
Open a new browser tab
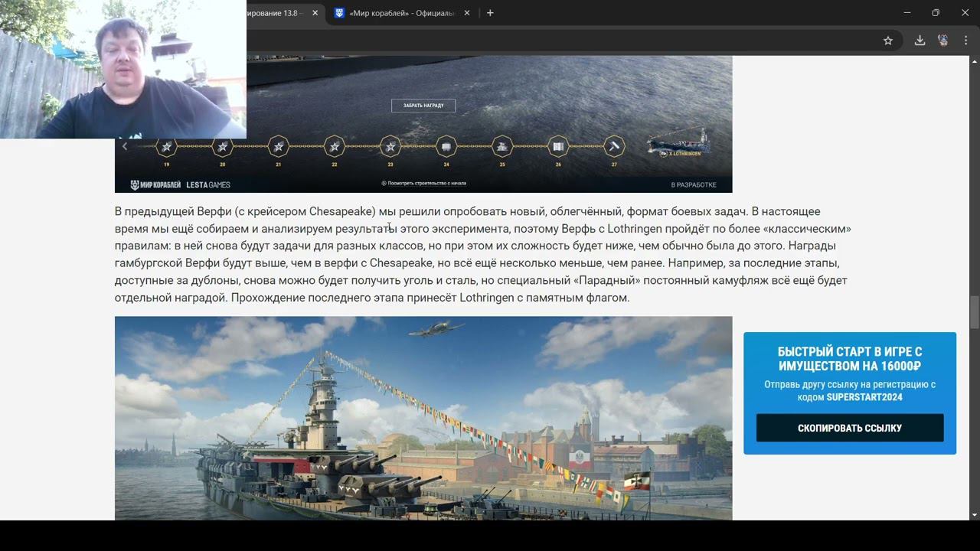click(490, 13)
